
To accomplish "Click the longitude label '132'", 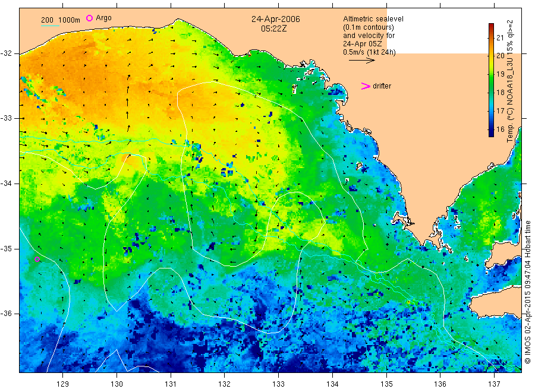I will click(225, 384).
